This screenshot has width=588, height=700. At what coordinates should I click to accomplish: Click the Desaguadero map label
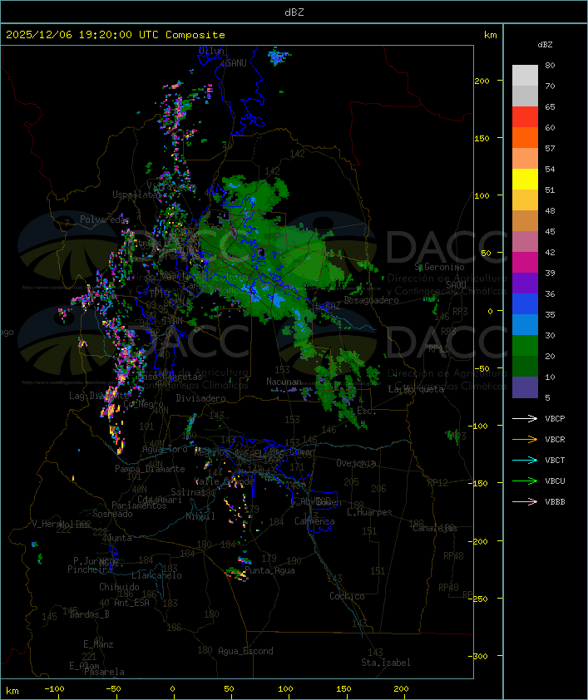point(371,300)
